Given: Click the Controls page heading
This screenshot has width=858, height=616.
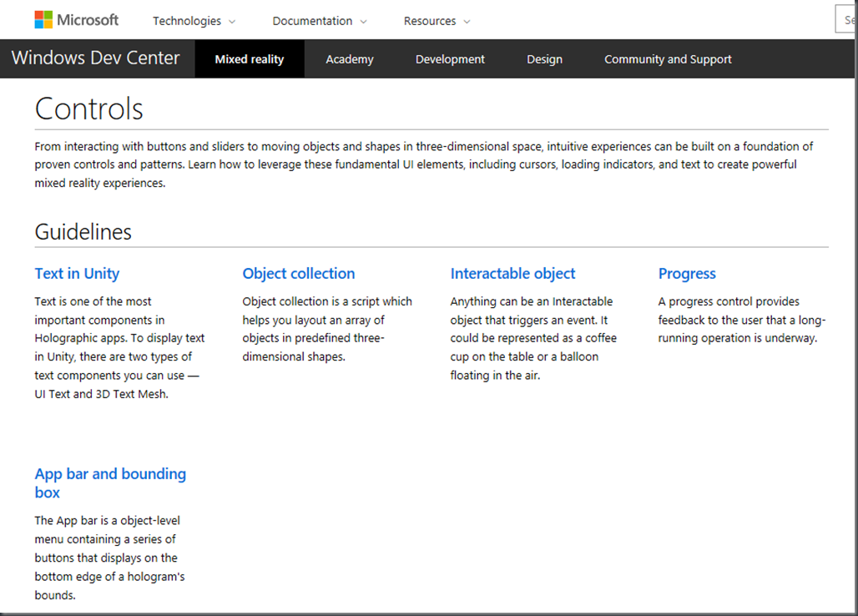Looking at the screenshot, I should click(x=88, y=109).
